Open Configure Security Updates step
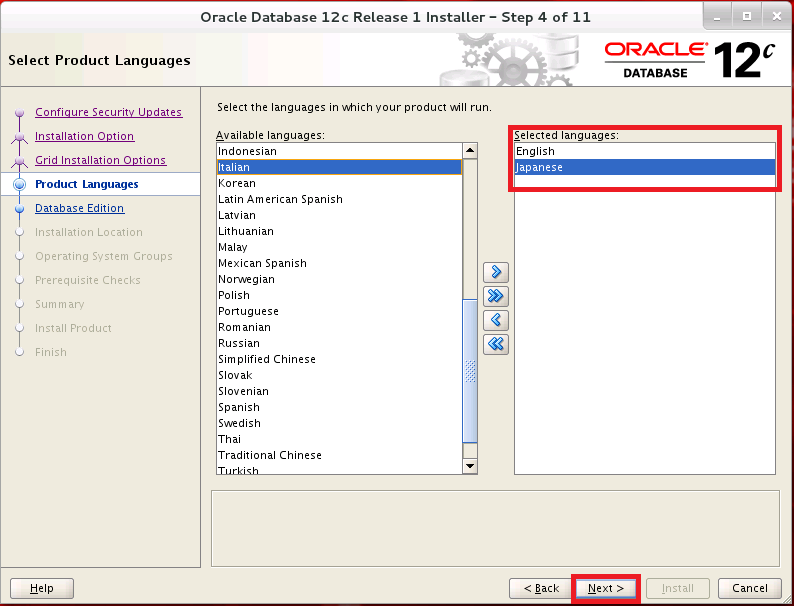Image resolution: width=796 pixels, height=606 pixels. tap(108, 112)
